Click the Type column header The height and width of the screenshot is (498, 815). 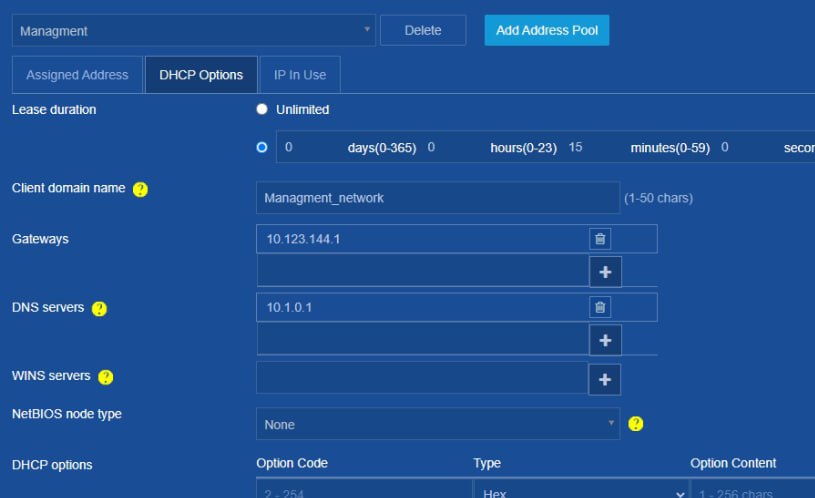[x=487, y=463]
